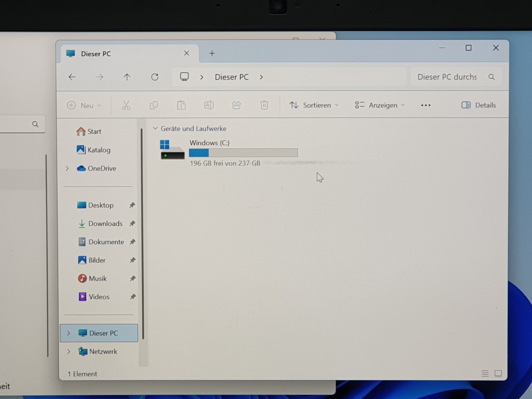Click the Delete trash icon
532x399 pixels.
(x=264, y=105)
